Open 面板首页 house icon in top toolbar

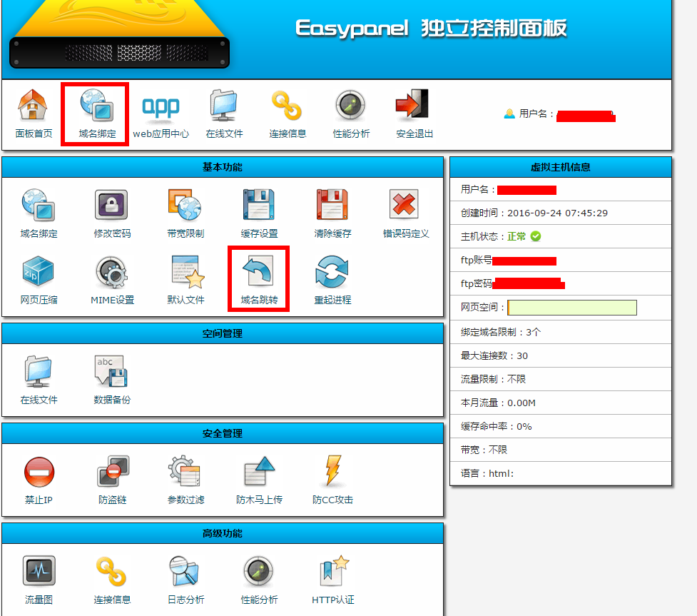[x=32, y=104]
